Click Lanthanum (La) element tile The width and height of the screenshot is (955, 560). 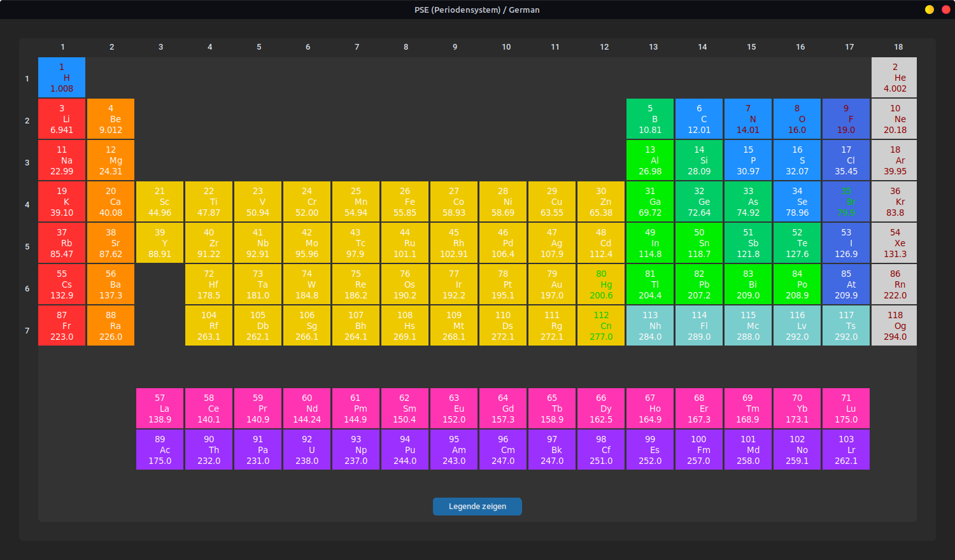[x=160, y=409]
